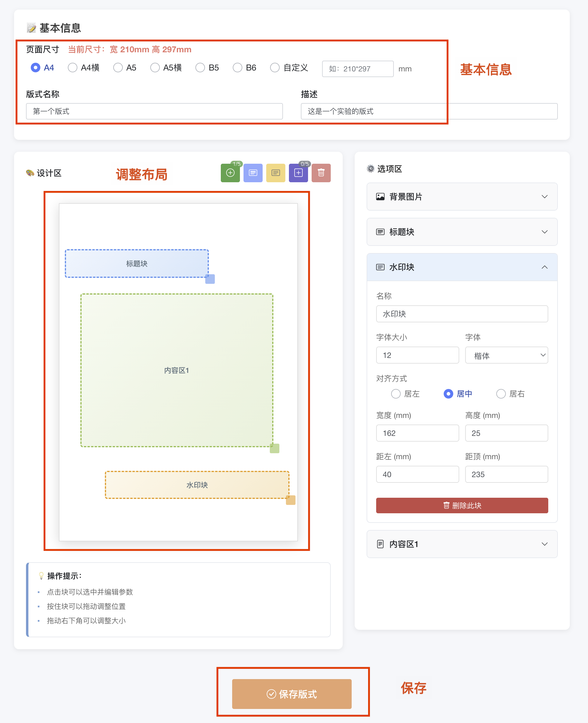
Task: Select the A5横 page size radio
Action: coord(155,68)
